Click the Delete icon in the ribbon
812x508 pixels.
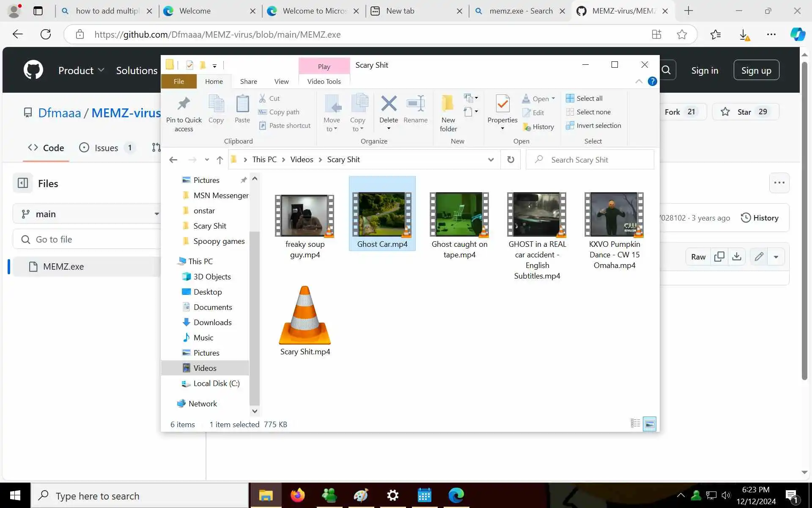[388, 104]
